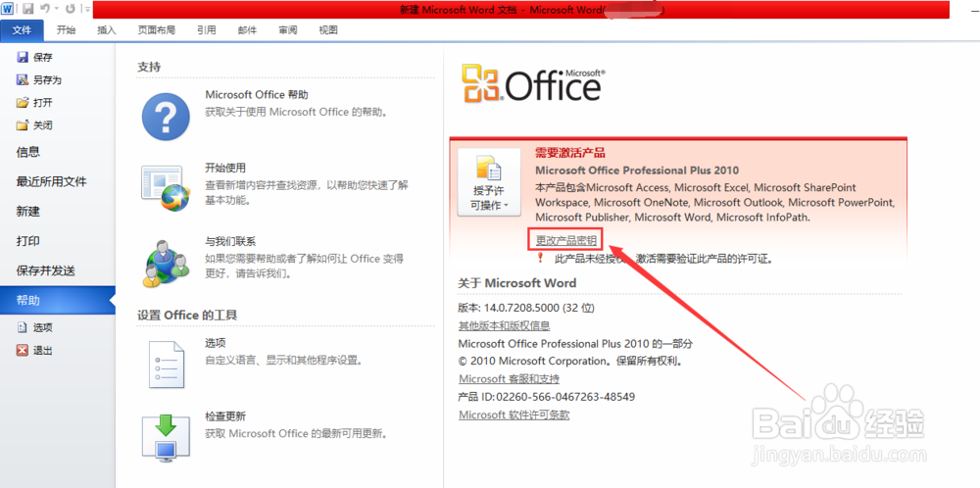Click the Office logo image

tap(533, 83)
